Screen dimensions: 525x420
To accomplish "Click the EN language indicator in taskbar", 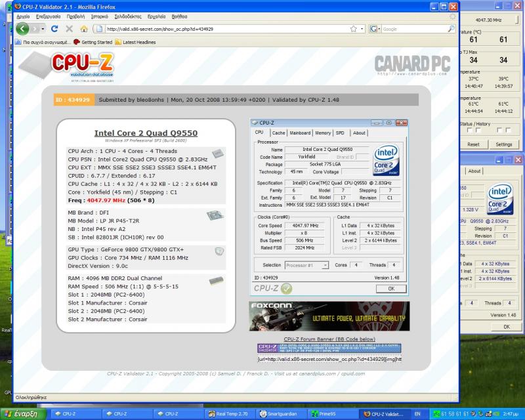I will (417, 414).
